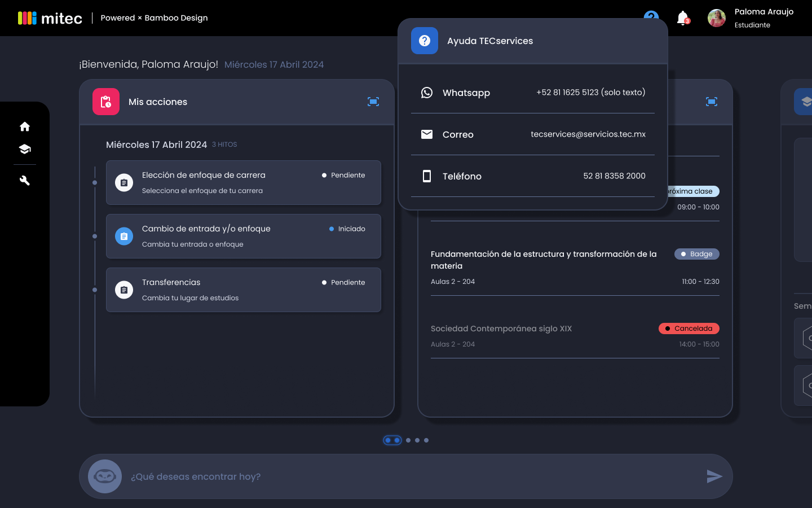
Task: Click the Badge label on Fundamentación class
Action: click(x=697, y=254)
